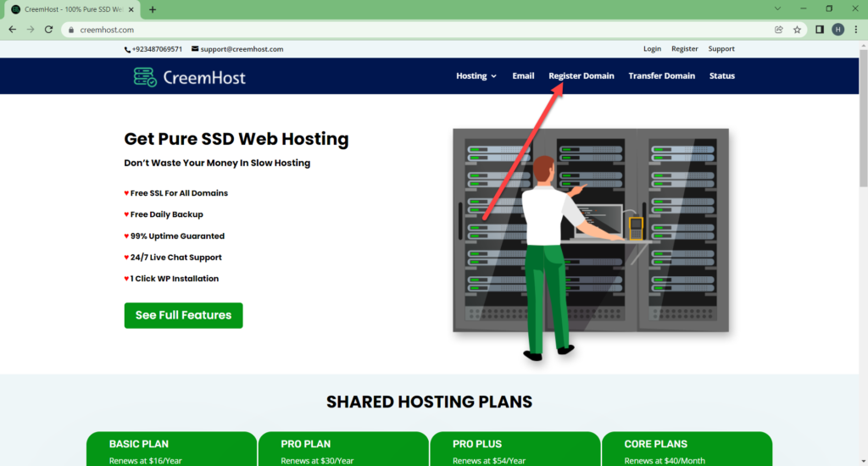Open a new tab with plus icon

pyautogui.click(x=153, y=9)
